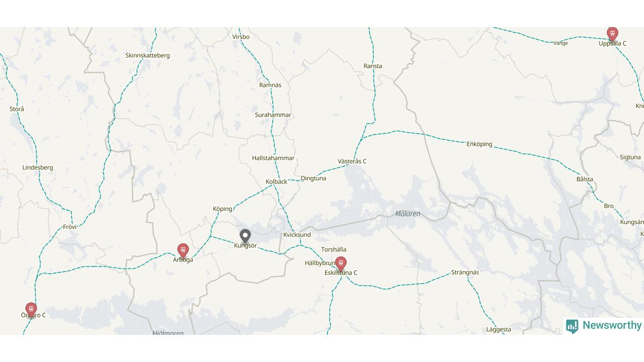
Task: Click the Köping town label
Action: coord(222,209)
